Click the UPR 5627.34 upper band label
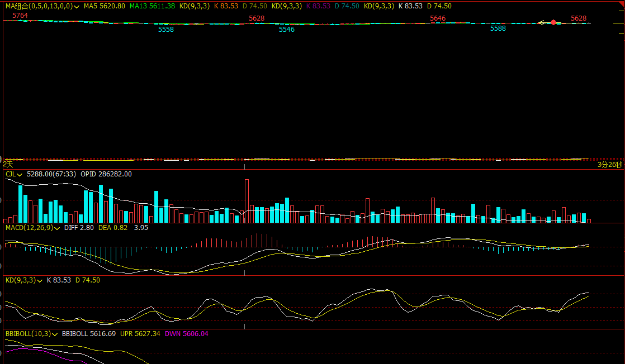Image resolution: width=625 pixels, height=364 pixels. (x=140, y=334)
